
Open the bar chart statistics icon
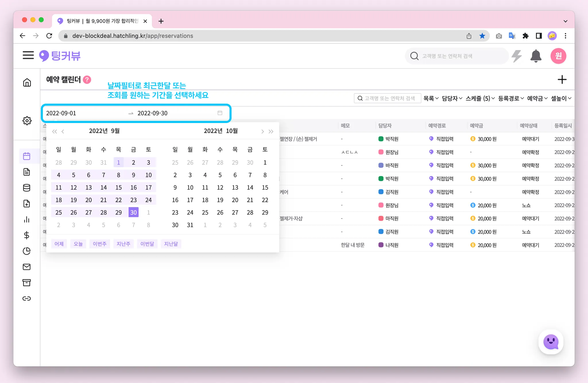(27, 220)
